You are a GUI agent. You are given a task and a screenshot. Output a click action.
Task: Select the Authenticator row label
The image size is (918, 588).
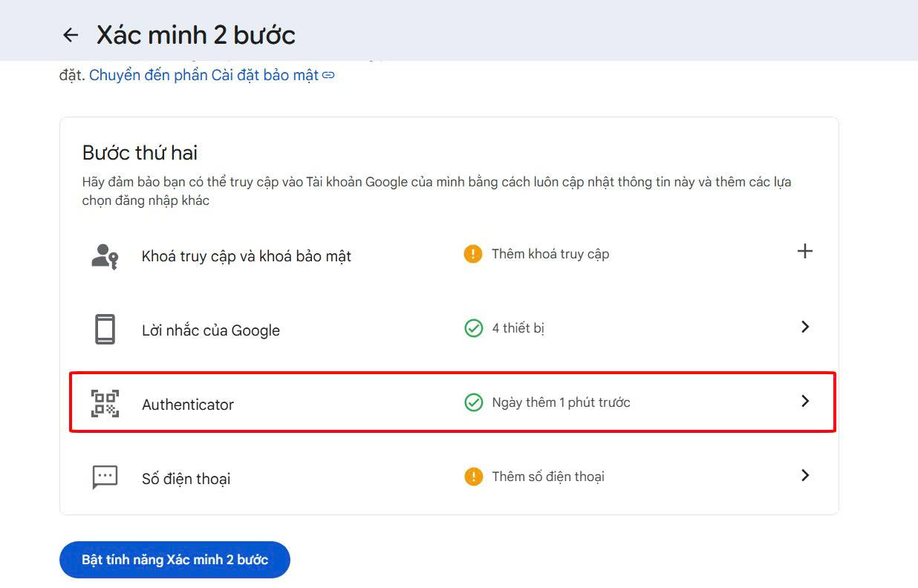coord(187,404)
